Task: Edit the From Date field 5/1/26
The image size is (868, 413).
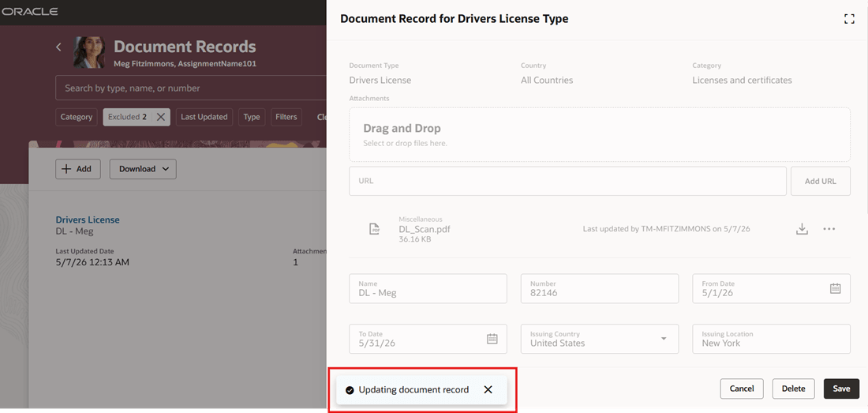Action: (771, 288)
